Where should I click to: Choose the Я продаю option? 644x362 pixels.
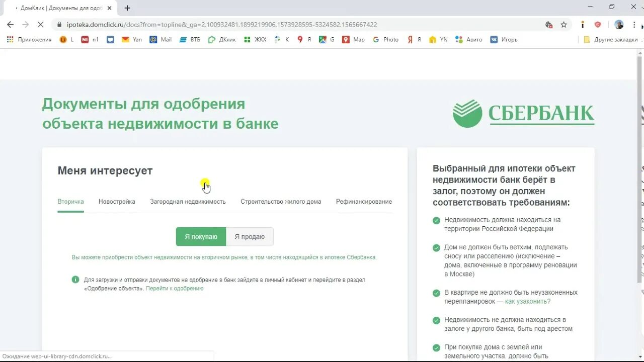(250, 237)
